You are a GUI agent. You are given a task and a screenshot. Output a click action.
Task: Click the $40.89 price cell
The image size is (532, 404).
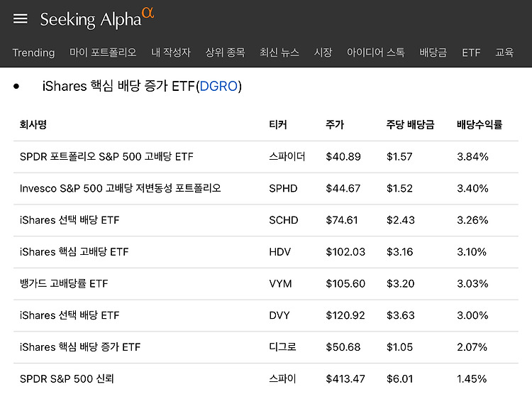pyautogui.click(x=343, y=156)
